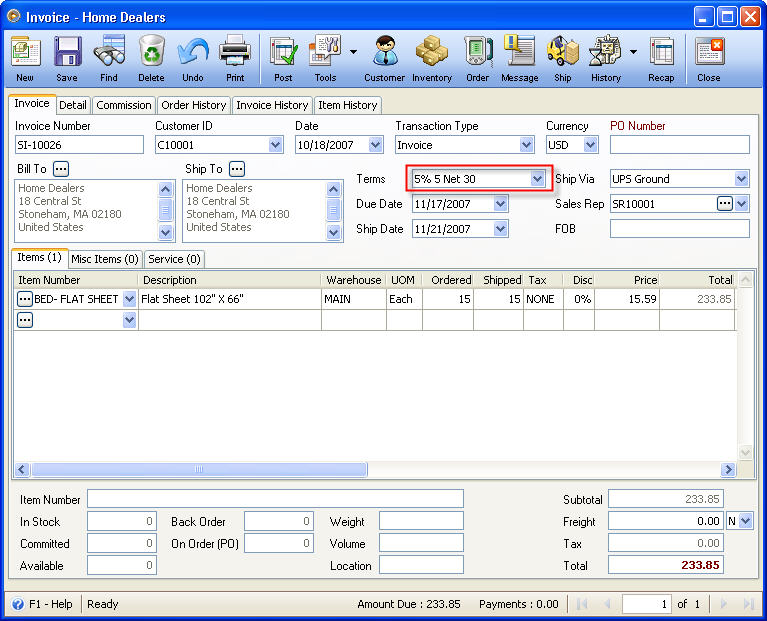The width and height of the screenshot is (767, 621).
Task: Print the invoice using the printer icon
Action: (x=235, y=59)
